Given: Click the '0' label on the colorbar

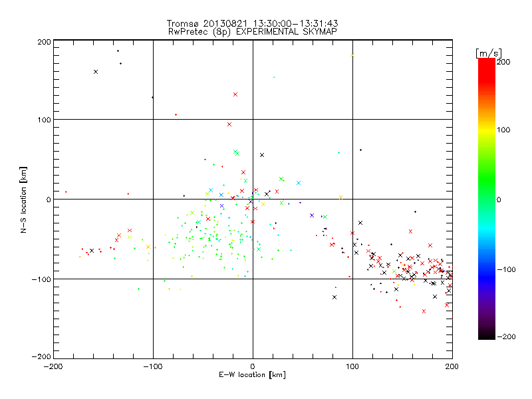Looking at the screenshot, I should [x=499, y=199].
